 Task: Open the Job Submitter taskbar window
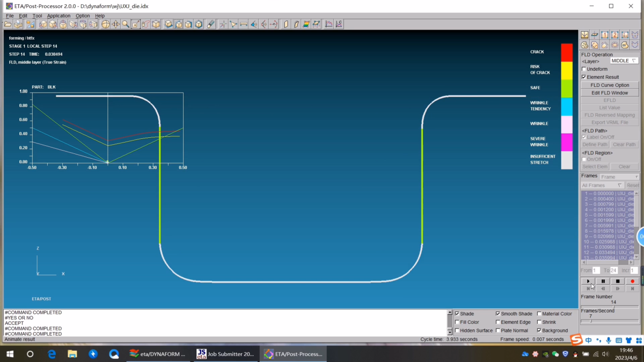click(x=225, y=354)
